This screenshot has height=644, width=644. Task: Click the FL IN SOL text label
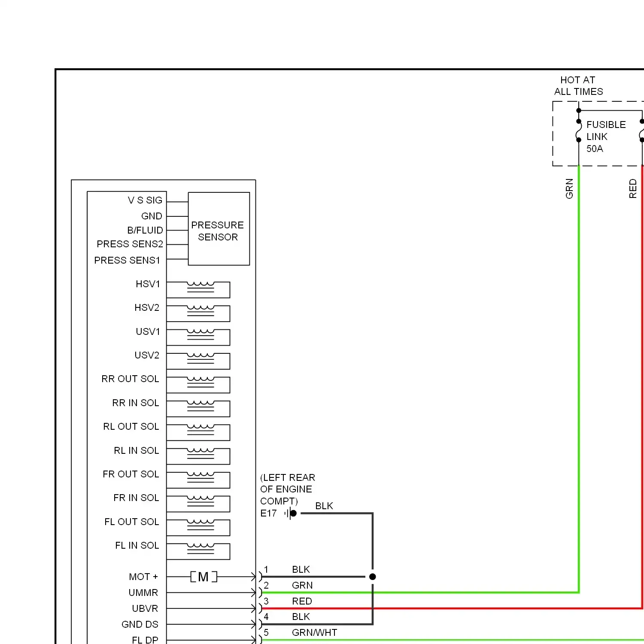(x=137, y=545)
